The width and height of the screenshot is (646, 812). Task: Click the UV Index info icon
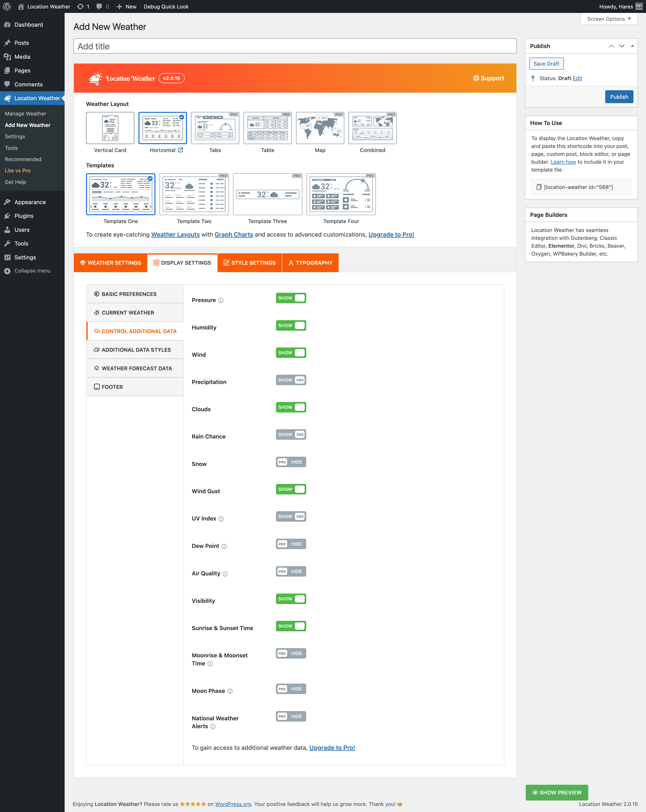click(221, 519)
